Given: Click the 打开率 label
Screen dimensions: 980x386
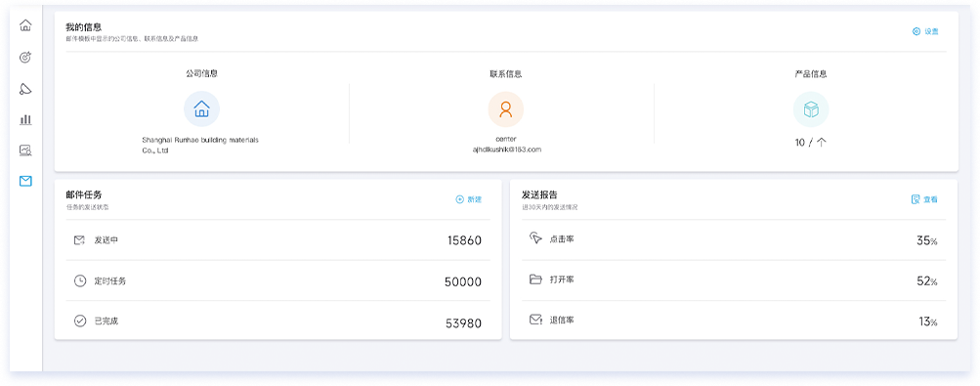Looking at the screenshot, I should click(x=562, y=279).
